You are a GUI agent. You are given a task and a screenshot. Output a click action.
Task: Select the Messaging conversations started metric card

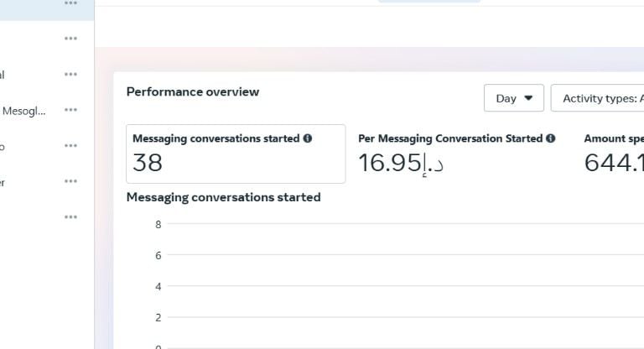click(235, 154)
